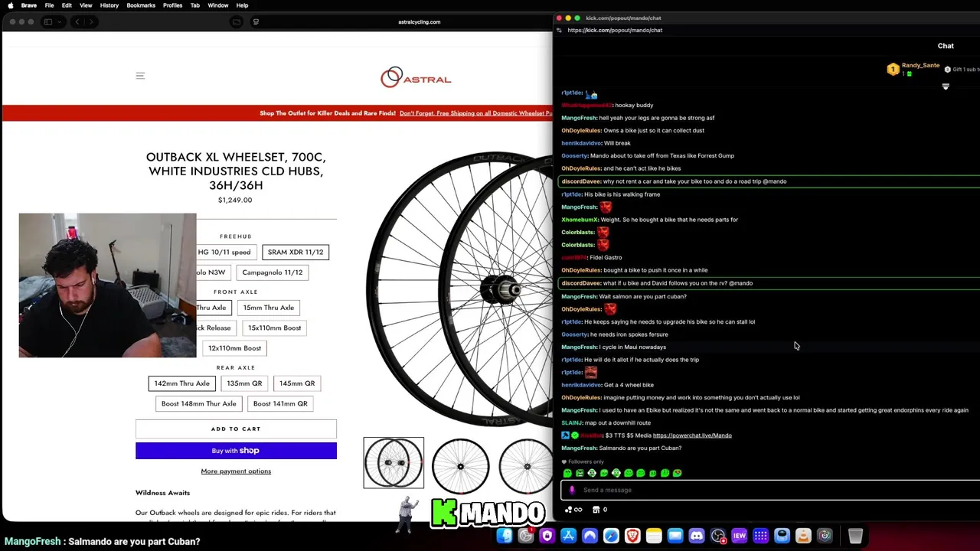
Task: Open the Bookmarks menu
Action: (141, 5)
